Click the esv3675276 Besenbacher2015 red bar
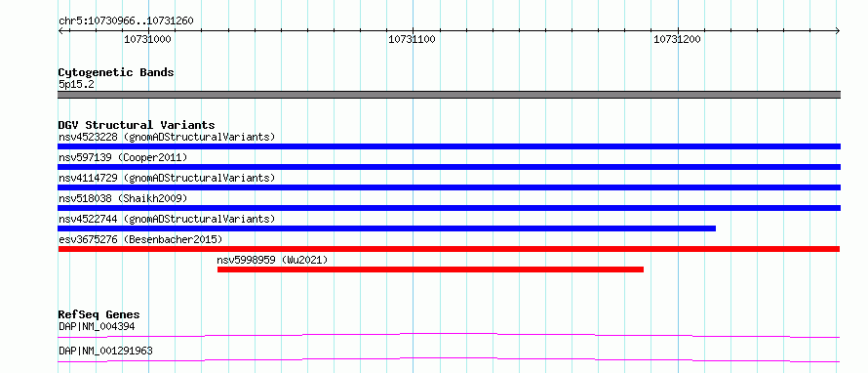The height and width of the screenshot is (373, 868). 449,249
